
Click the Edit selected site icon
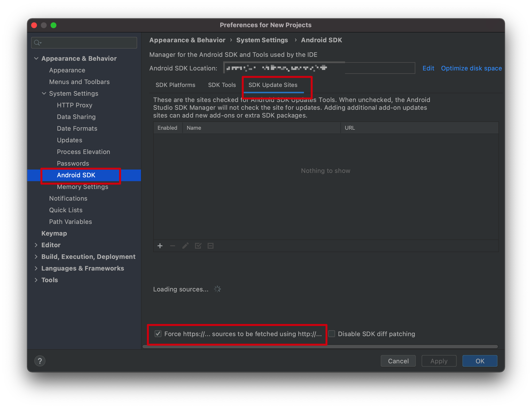point(186,246)
